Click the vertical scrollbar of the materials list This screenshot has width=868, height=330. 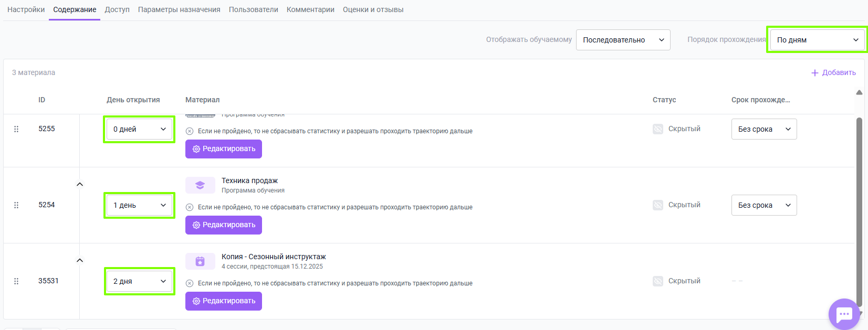coord(859,210)
